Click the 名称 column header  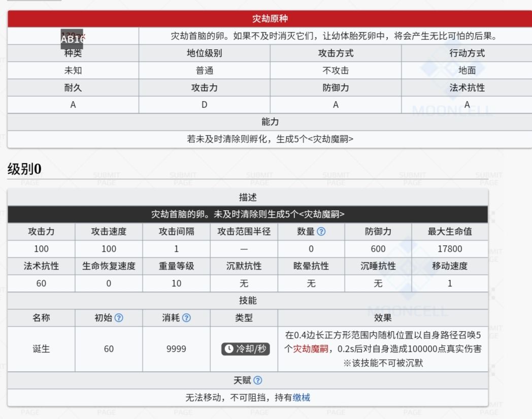41,318
